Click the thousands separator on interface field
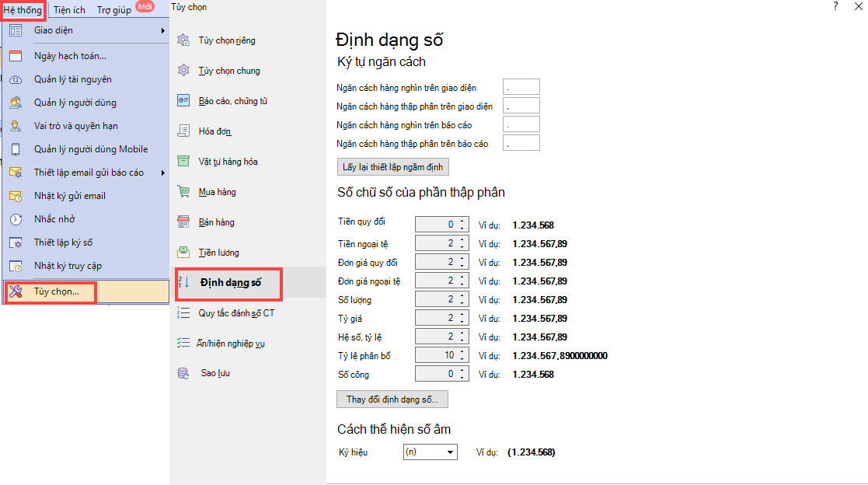Image resolution: width=868 pixels, height=485 pixels. click(x=521, y=88)
